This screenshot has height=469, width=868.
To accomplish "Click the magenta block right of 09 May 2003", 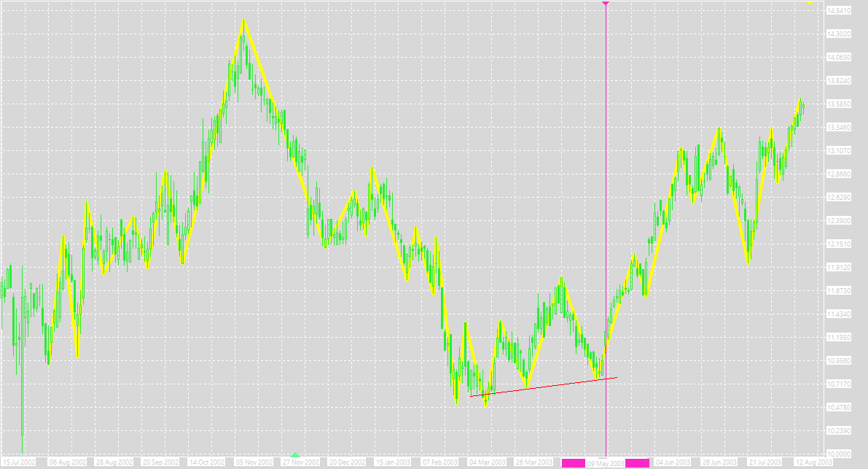I will click(x=637, y=463).
